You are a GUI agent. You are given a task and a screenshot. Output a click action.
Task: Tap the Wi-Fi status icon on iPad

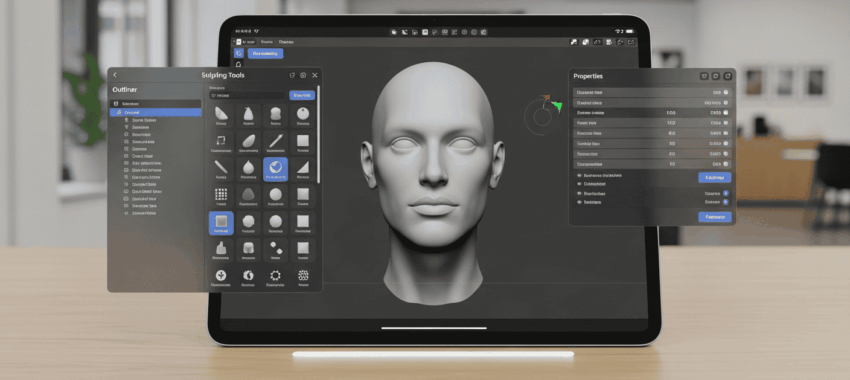(617, 32)
